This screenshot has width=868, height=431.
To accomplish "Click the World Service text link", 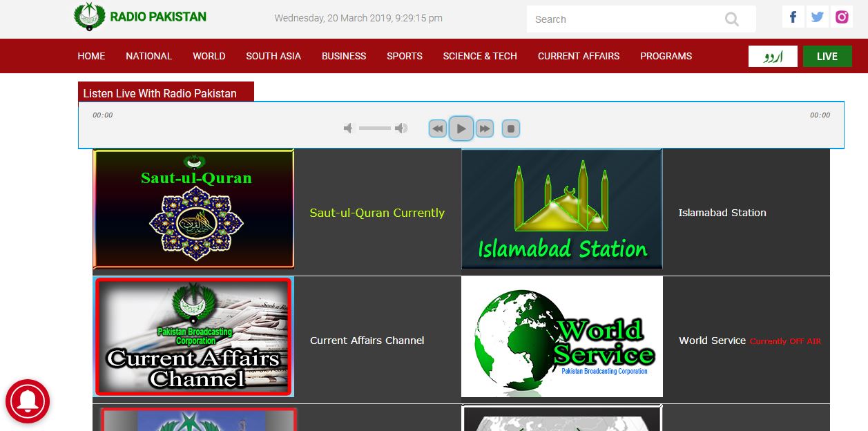I will click(x=712, y=341).
